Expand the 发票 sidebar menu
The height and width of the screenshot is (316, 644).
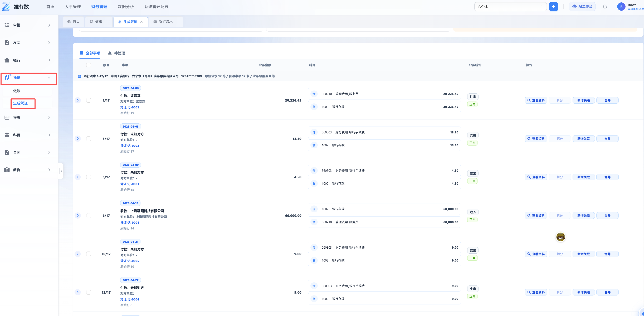[x=28, y=43]
